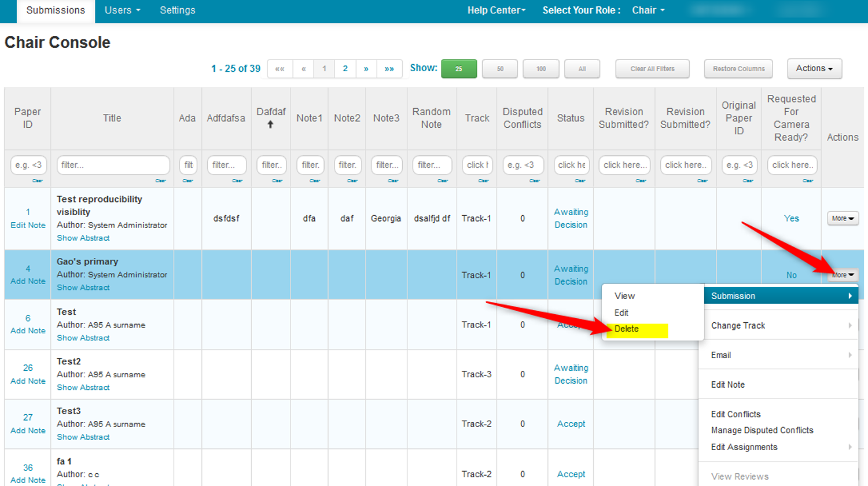Screen dimensions: 868x486
Task: Open paper ID 1 link
Action: click(x=28, y=212)
